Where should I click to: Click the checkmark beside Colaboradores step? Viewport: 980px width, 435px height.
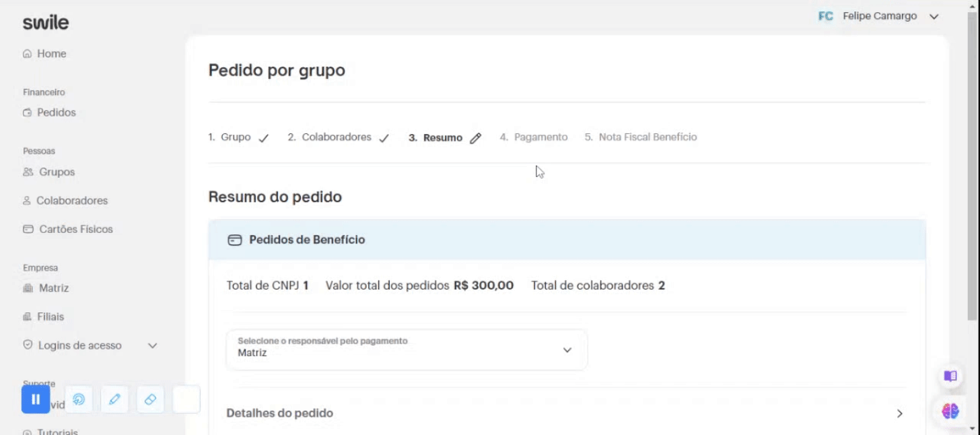384,138
